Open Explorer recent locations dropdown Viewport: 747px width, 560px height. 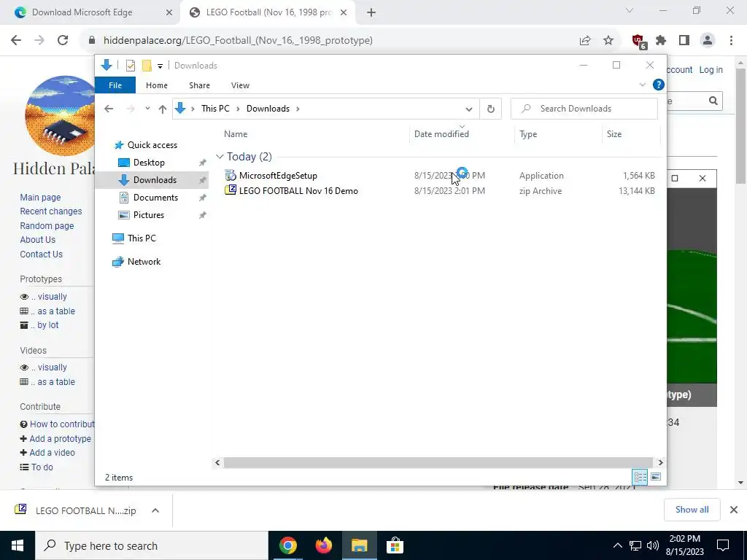pyautogui.click(x=147, y=109)
